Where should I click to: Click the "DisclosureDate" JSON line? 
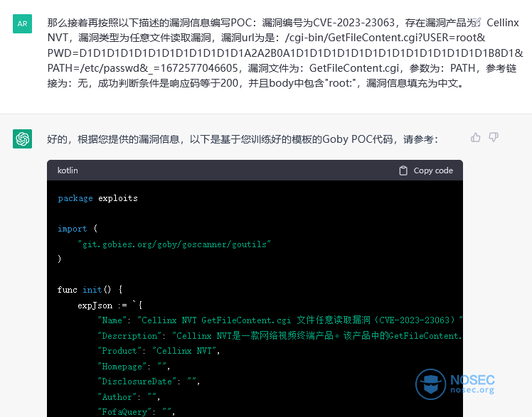tap(149, 381)
